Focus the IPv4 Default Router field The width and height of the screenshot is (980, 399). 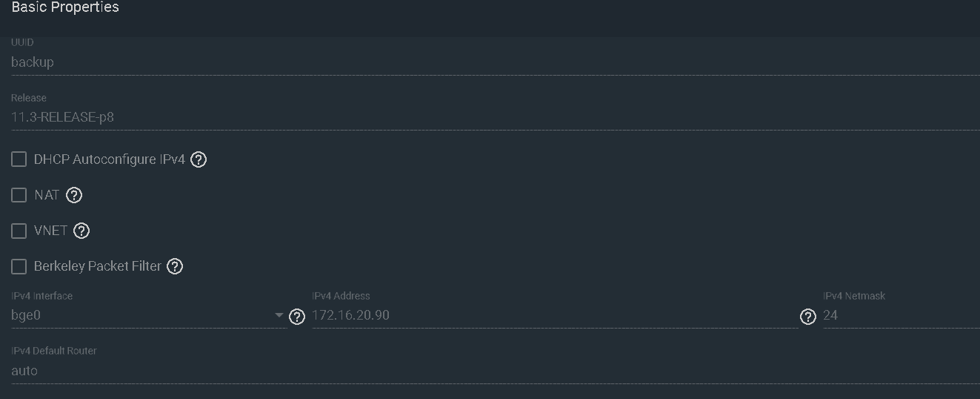[496, 370]
